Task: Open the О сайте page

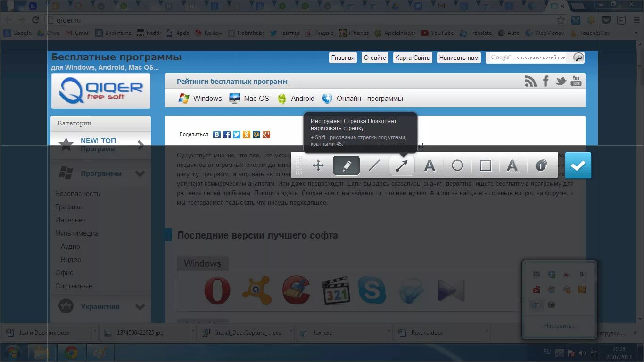Action: 375,58
